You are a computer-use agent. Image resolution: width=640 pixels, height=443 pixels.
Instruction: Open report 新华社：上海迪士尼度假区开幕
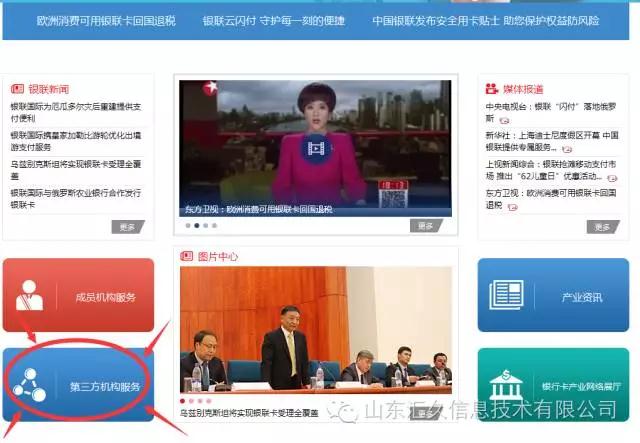click(552, 141)
